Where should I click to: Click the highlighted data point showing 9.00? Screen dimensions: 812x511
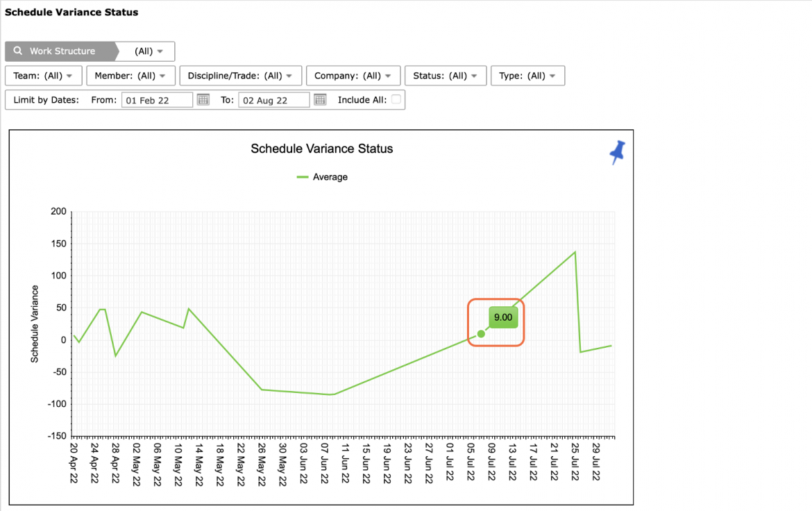tap(481, 334)
